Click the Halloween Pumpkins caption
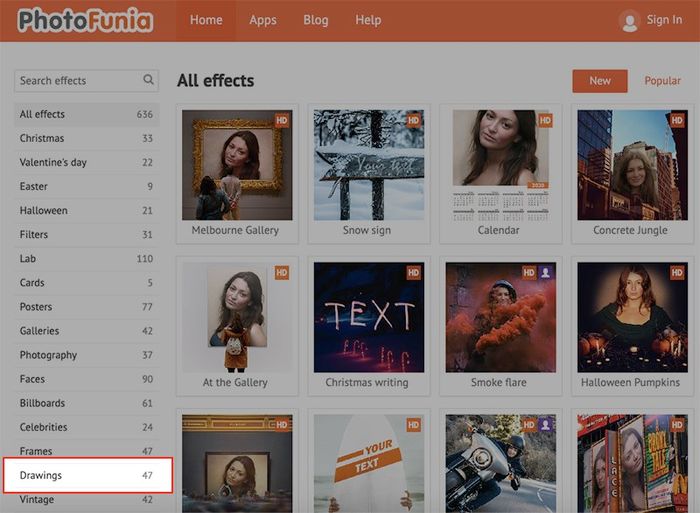 coord(630,383)
